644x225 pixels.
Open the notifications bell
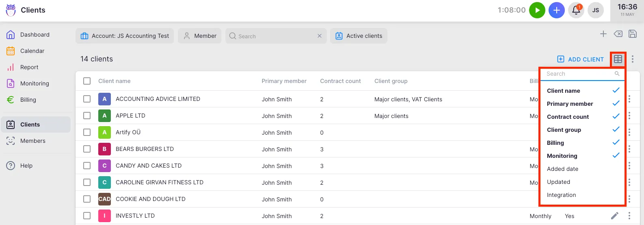click(576, 10)
